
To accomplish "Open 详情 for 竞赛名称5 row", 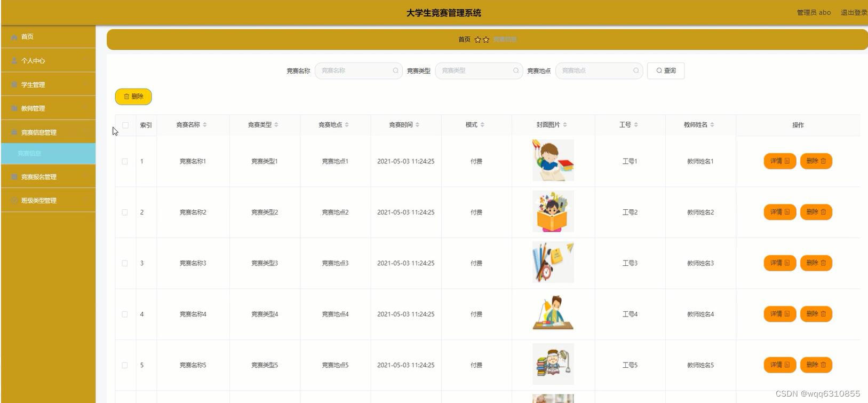I will point(780,365).
